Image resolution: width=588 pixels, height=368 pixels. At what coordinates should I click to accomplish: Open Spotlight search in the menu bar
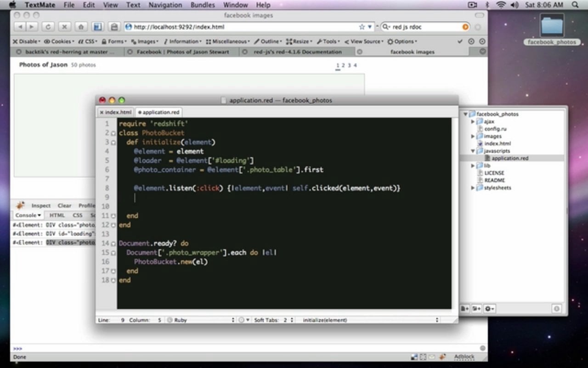click(x=575, y=5)
